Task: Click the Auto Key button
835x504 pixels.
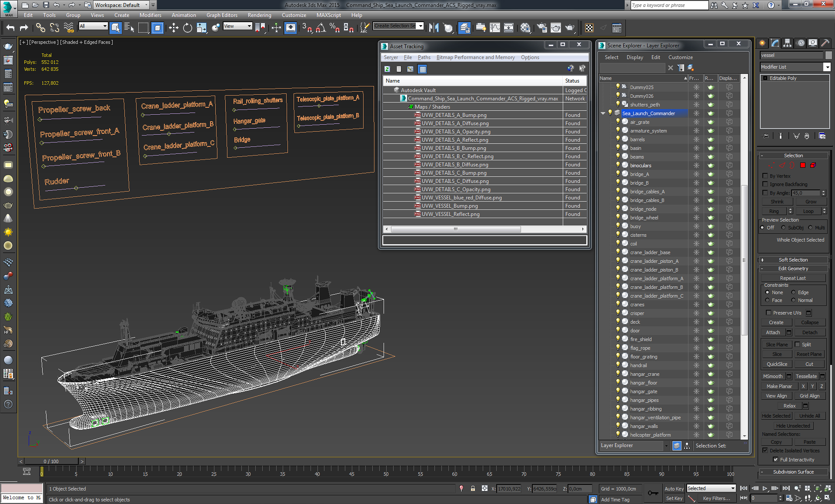Action: (674, 489)
